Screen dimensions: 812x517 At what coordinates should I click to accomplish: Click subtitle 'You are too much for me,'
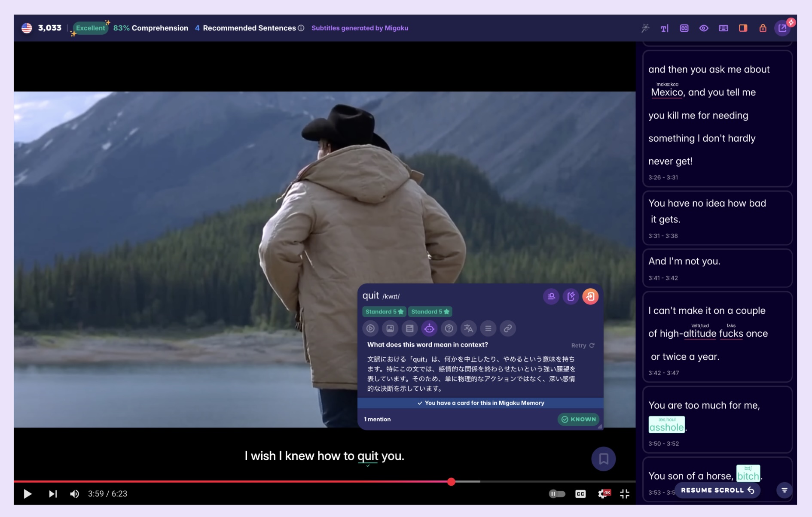tap(704, 405)
